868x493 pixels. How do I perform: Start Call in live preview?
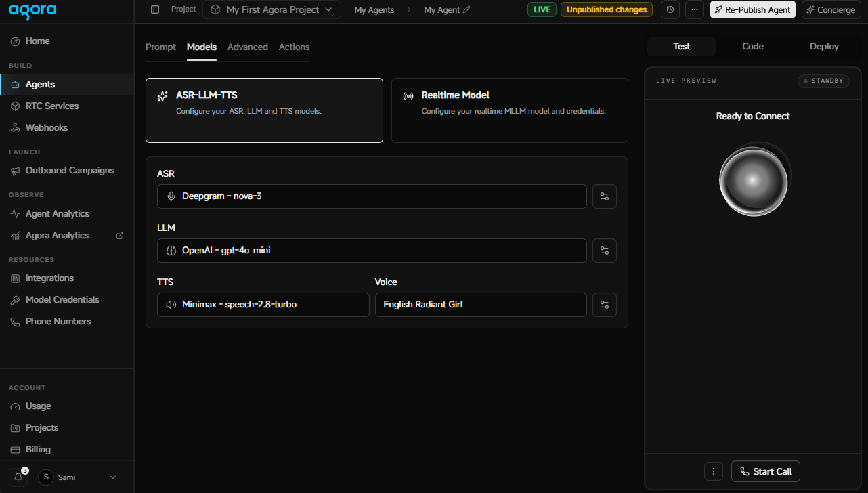[x=766, y=471]
